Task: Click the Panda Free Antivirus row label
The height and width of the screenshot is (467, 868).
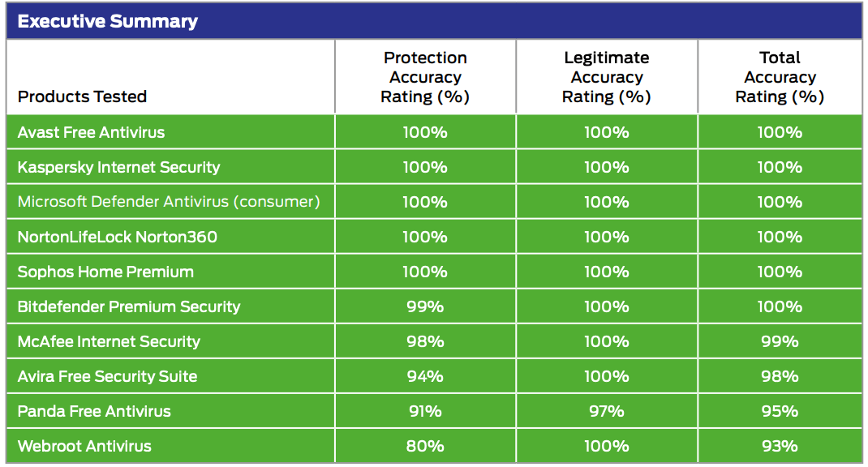Action: [94, 411]
